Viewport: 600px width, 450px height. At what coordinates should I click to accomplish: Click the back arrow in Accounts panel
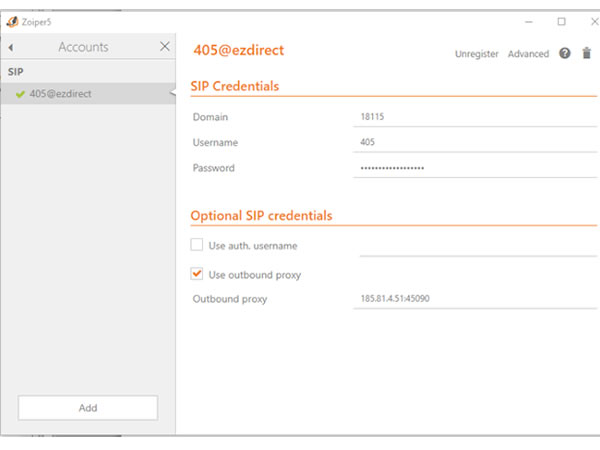tap(11, 47)
